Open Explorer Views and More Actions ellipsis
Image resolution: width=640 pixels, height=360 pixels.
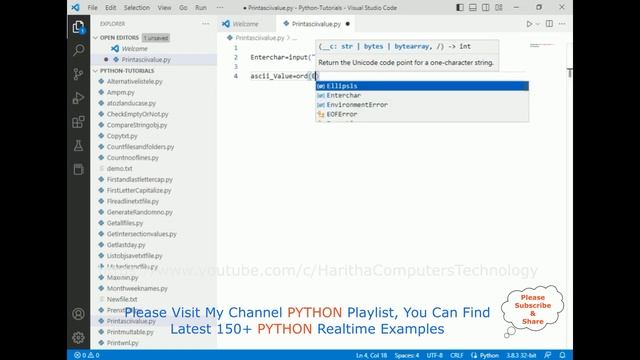click(x=205, y=24)
